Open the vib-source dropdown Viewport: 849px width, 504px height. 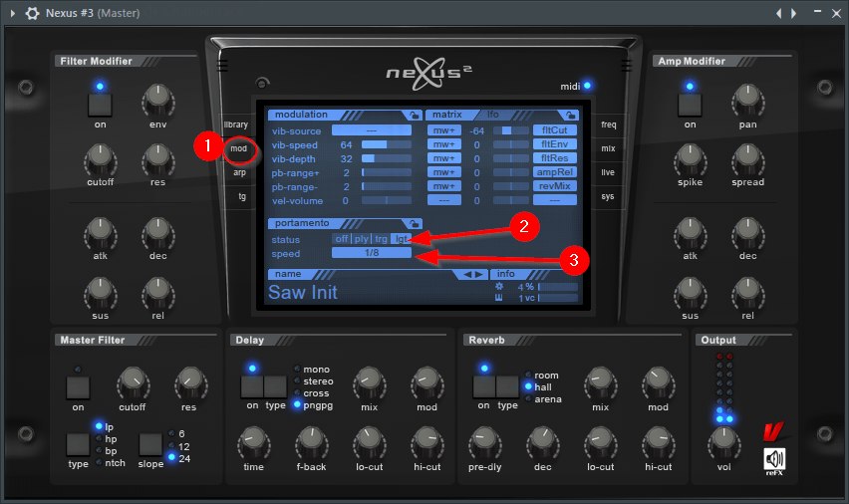coord(372,130)
